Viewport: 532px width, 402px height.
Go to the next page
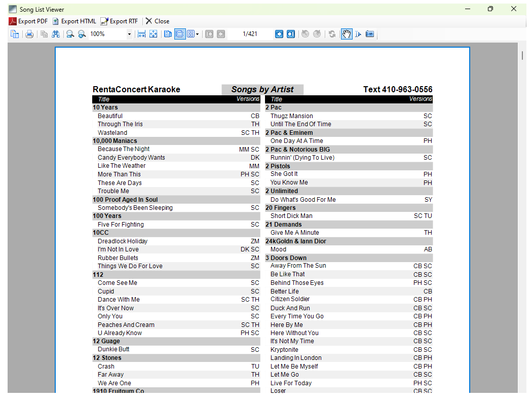(279, 34)
